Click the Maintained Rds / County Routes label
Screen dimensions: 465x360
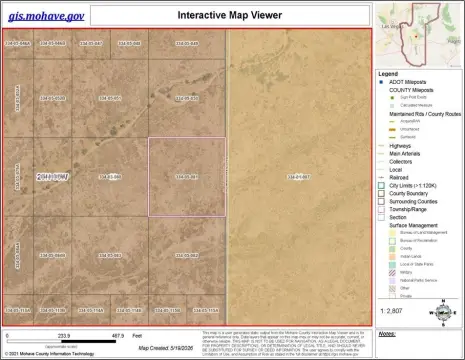point(425,114)
